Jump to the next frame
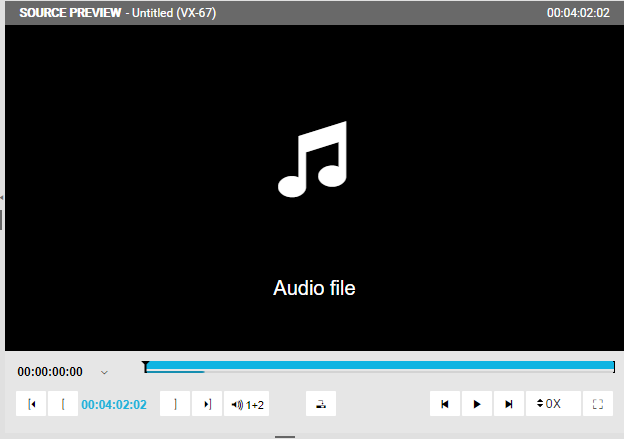This screenshot has width=624, height=439. pos(509,404)
